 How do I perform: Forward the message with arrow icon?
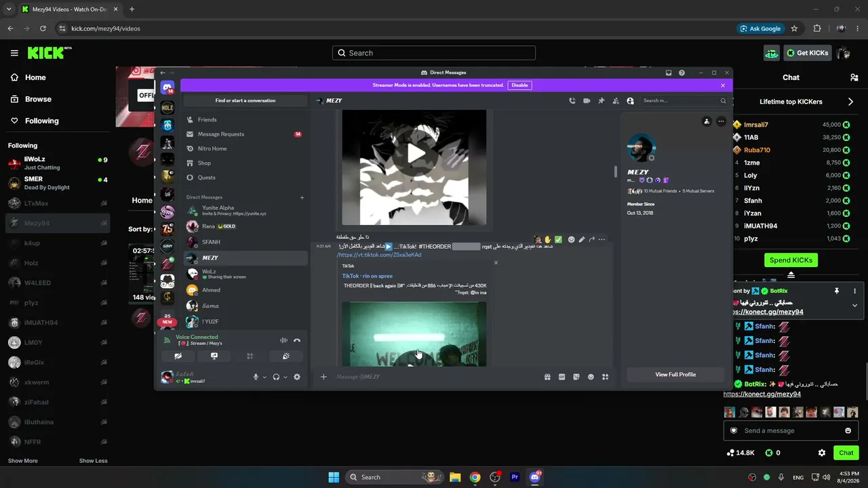click(x=591, y=239)
